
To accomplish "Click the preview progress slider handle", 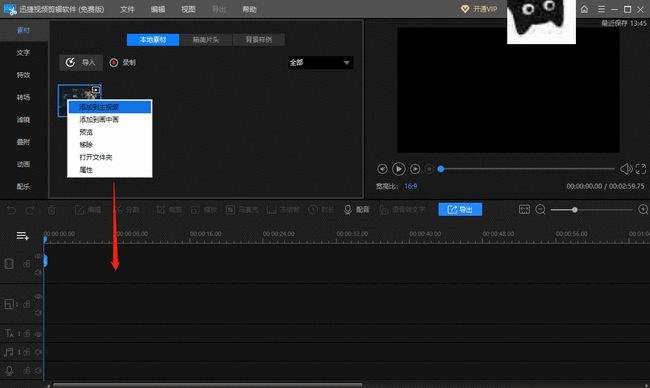I will 441,169.
